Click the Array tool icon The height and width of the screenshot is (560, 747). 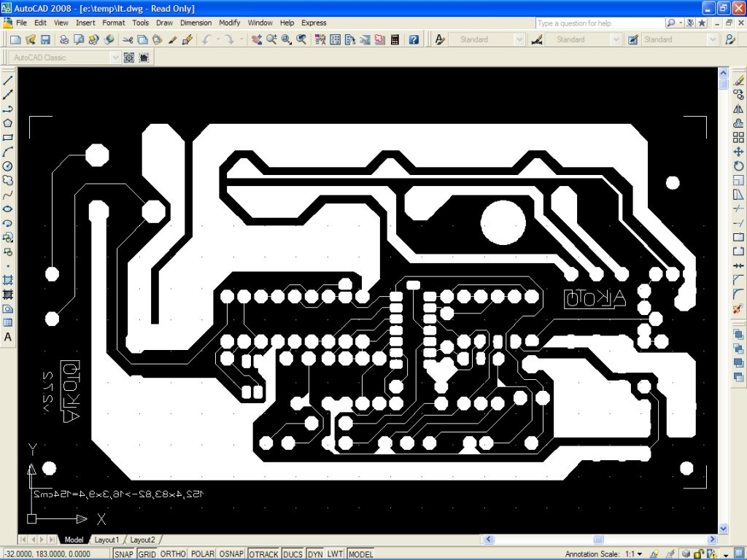pyautogui.click(x=738, y=138)
